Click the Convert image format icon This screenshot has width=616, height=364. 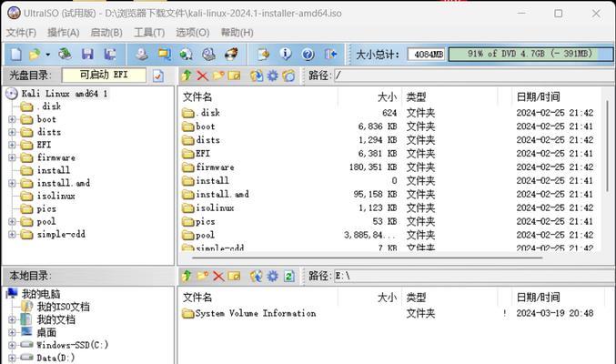[186, 54]
